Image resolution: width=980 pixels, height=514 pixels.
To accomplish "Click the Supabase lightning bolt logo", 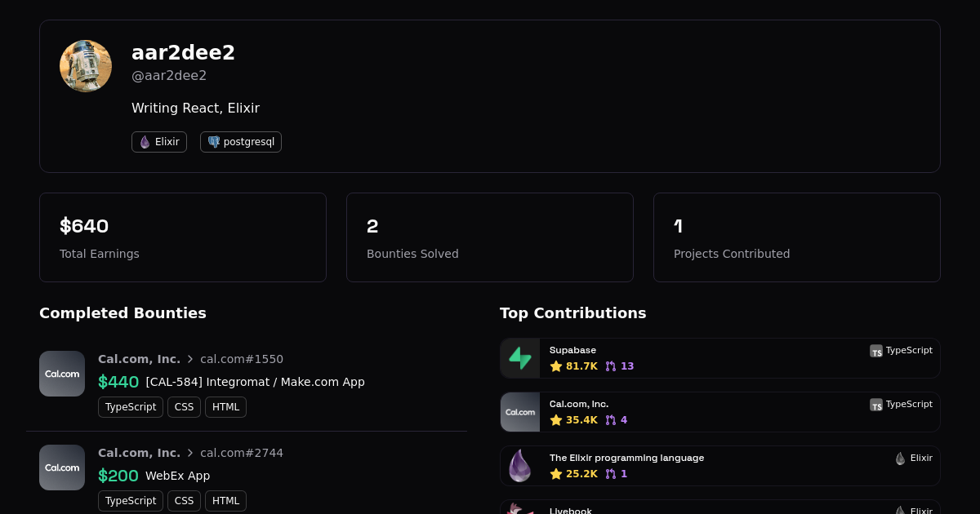I will [x=520, y=358].
